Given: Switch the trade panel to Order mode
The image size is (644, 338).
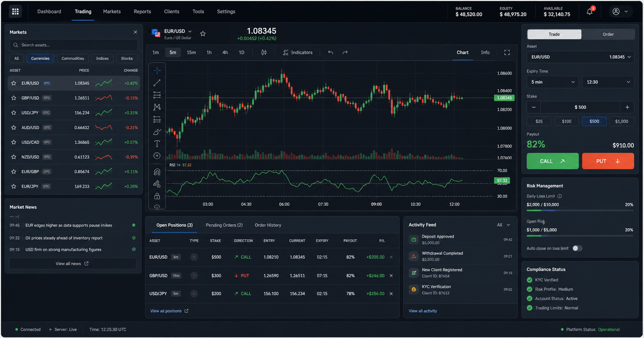Looking at the screenshot, I should pyautogui.click(x=608, y=34).
